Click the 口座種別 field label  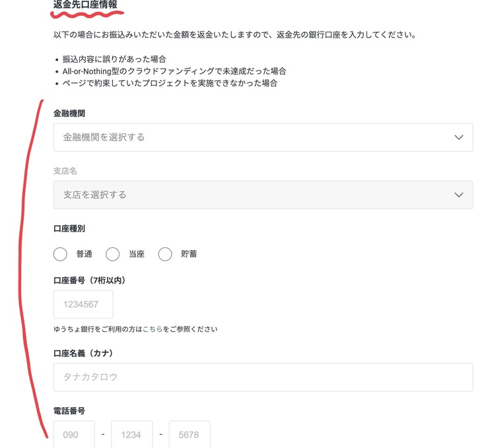[x=69, y=228]
